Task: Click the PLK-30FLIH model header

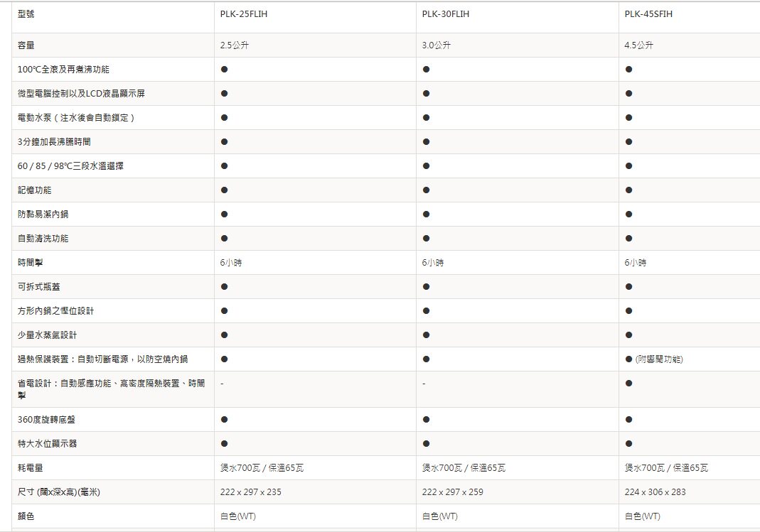Action: pos(446,14)
